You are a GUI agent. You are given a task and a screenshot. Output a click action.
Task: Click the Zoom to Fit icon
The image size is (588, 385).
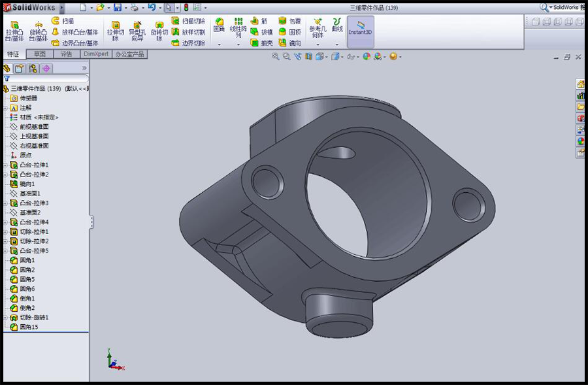coord(276,57)
